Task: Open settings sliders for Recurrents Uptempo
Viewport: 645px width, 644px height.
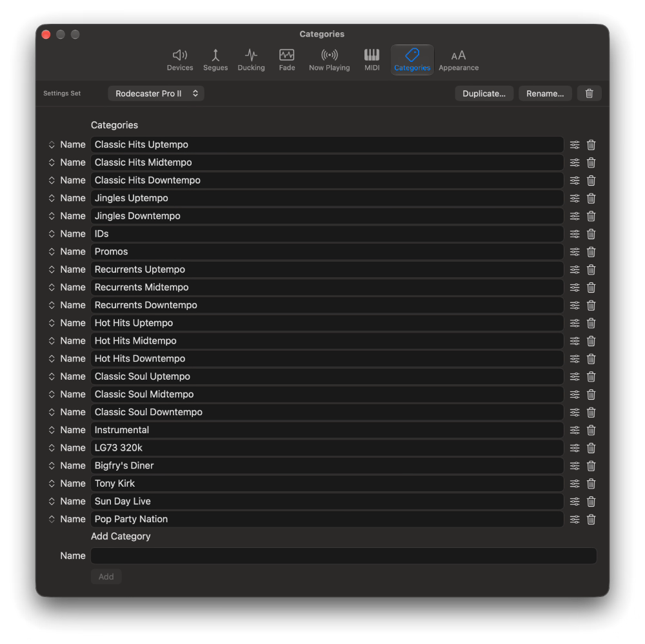Action: click(575, 269)
